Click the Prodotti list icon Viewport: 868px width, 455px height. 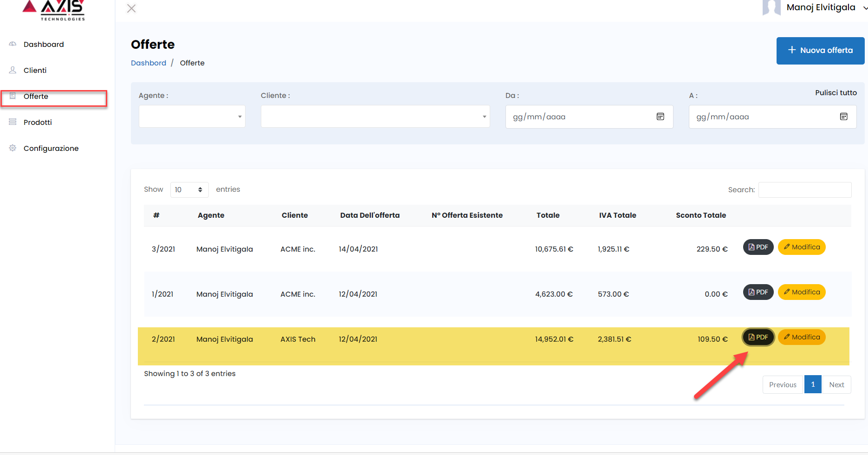(13, 122)
